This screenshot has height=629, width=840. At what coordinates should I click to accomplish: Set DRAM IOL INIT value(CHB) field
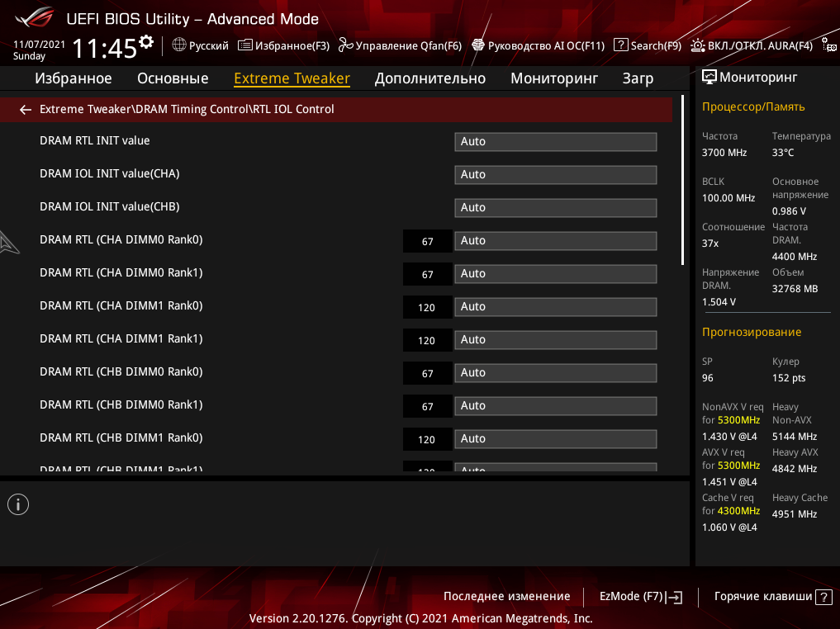click(556, 208)
